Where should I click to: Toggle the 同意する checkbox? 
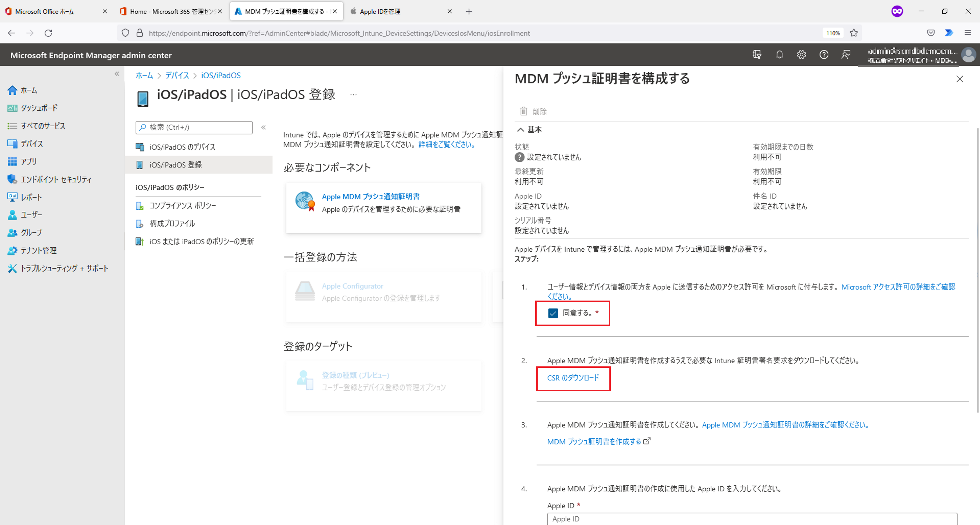tap(553, 313)
